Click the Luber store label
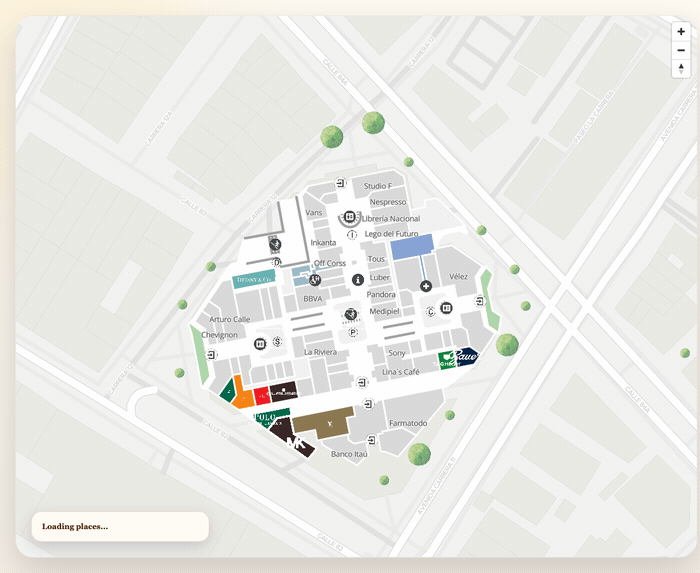This screenshot has height=573, width=700. pyautogui.click(x=379, y=278)
